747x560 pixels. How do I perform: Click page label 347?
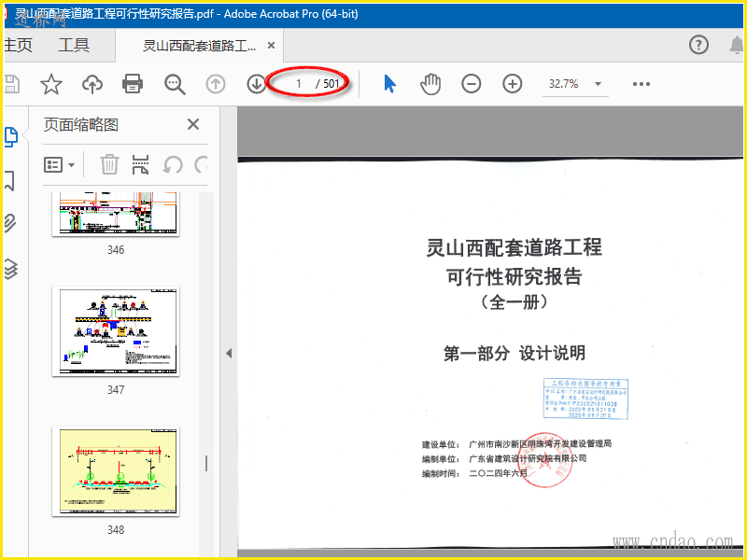coord(116,390)
